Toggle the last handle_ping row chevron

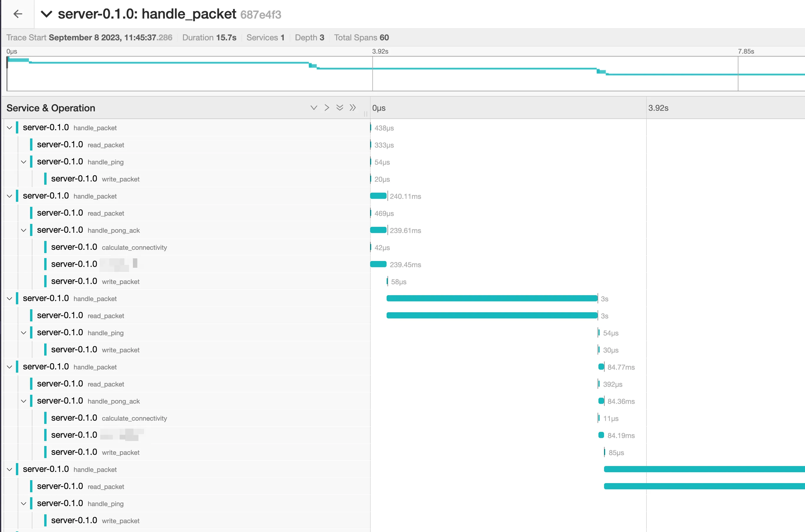click(24, 503)
